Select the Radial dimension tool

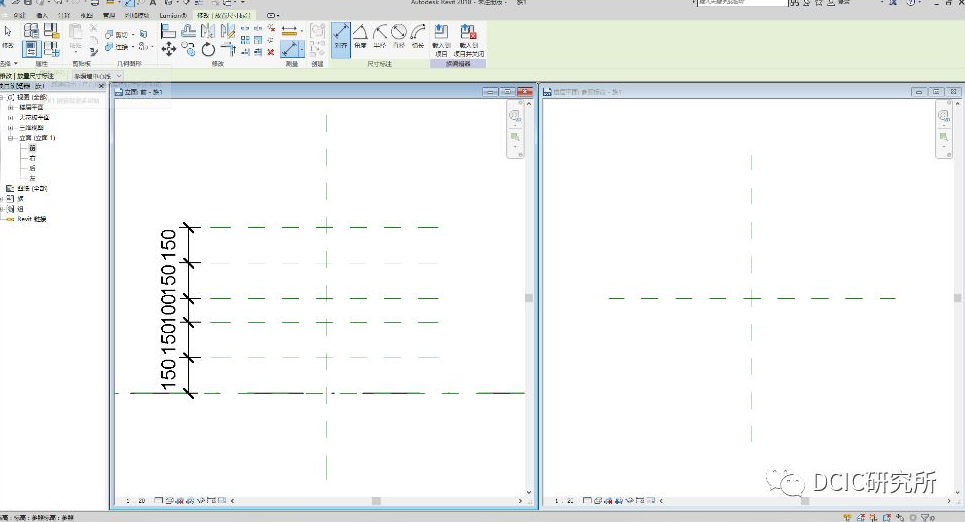coord(380,36)
